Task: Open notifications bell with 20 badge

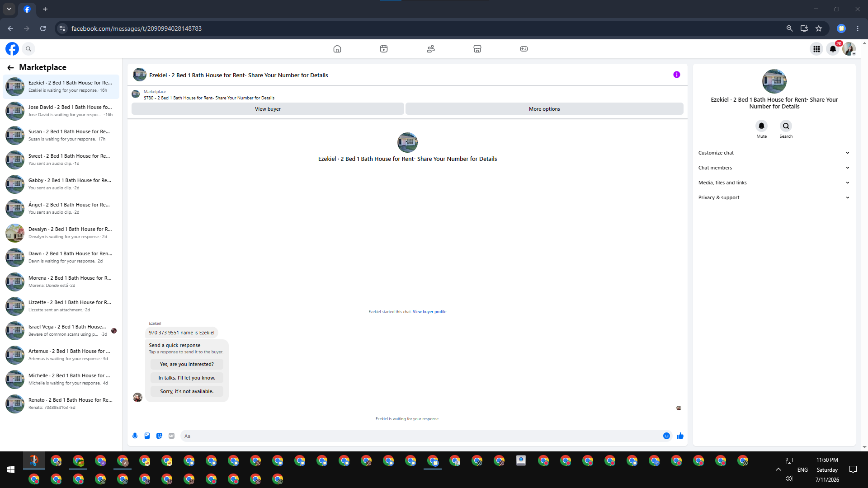Action: 833,49
